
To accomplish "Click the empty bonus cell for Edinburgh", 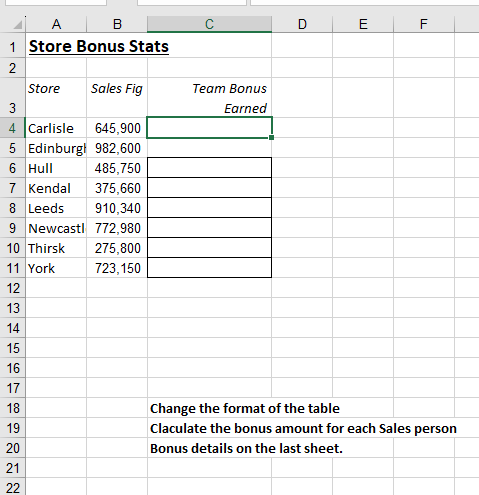I will (209, 148).
